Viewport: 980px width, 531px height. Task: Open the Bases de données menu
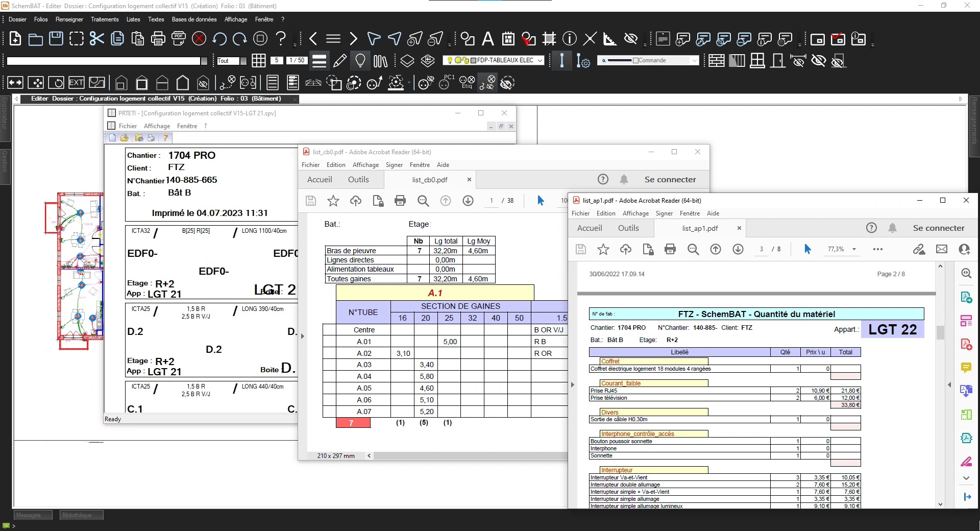pos(194,19)
